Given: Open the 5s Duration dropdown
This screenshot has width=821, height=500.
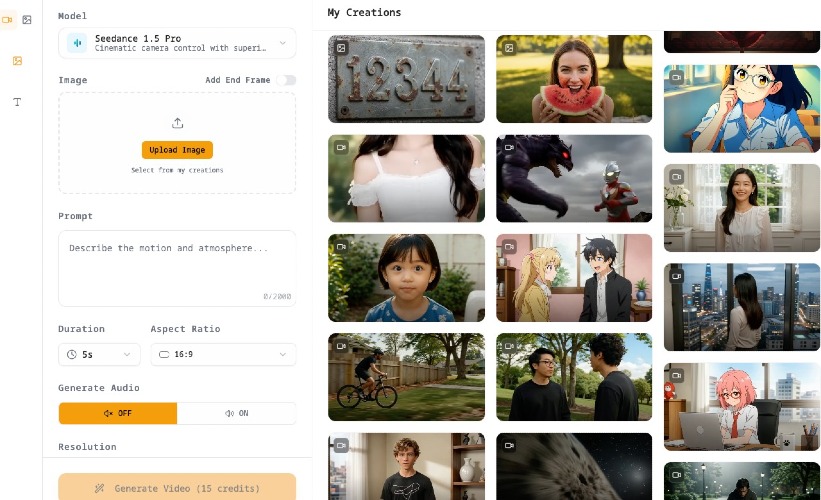Looking at the screenshot, I should 99,354.
